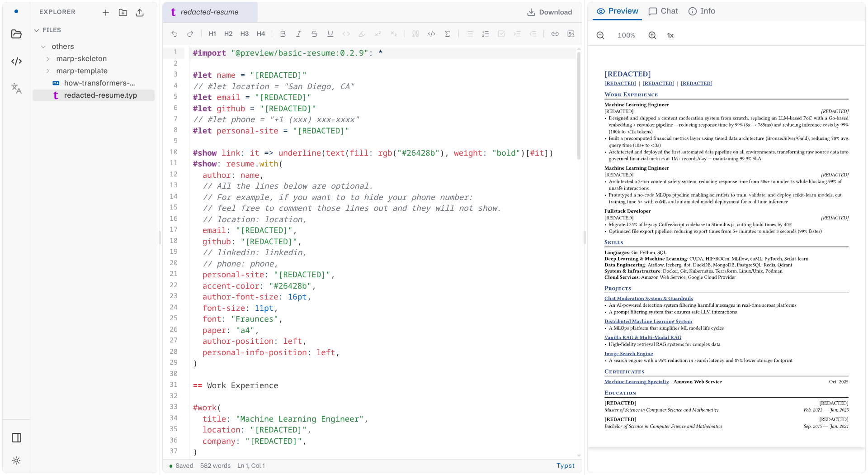Create a new file in Explorer

[x=106, y=13]
